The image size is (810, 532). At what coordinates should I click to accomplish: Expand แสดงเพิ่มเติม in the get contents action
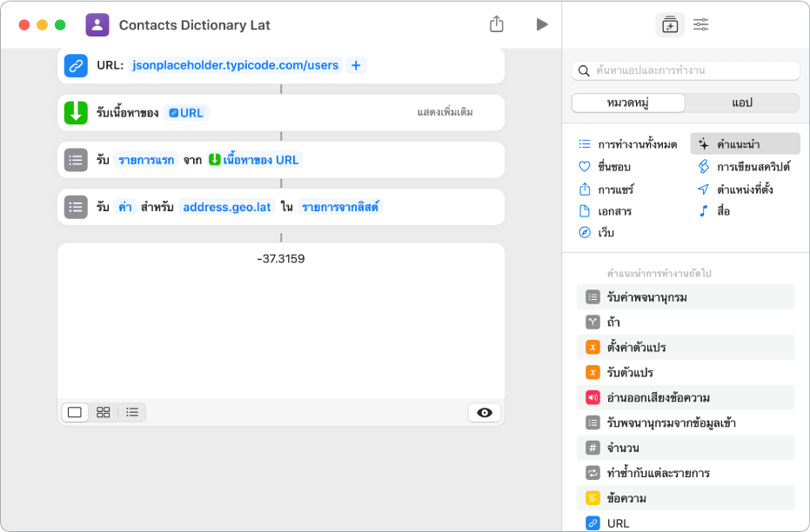(x=445, y=112)
